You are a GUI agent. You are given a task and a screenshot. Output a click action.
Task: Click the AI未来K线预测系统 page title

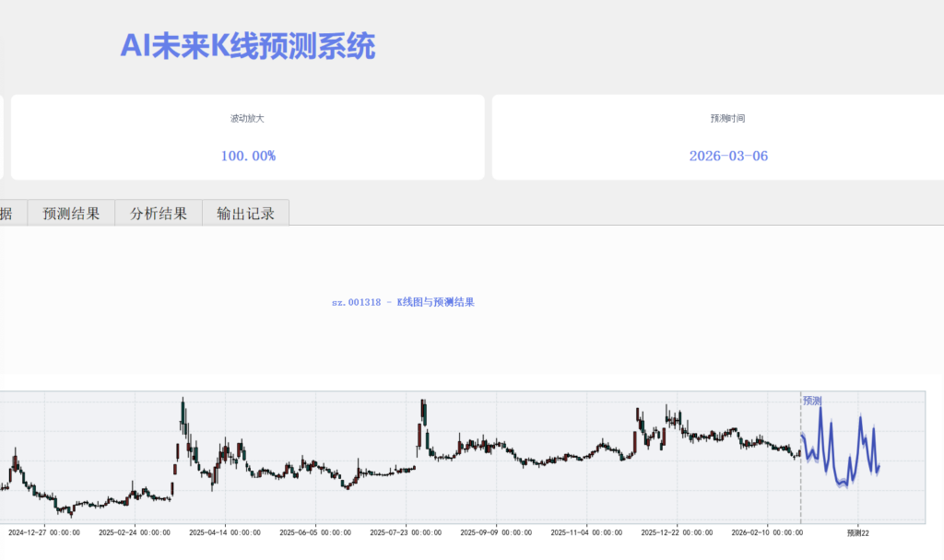248,46
